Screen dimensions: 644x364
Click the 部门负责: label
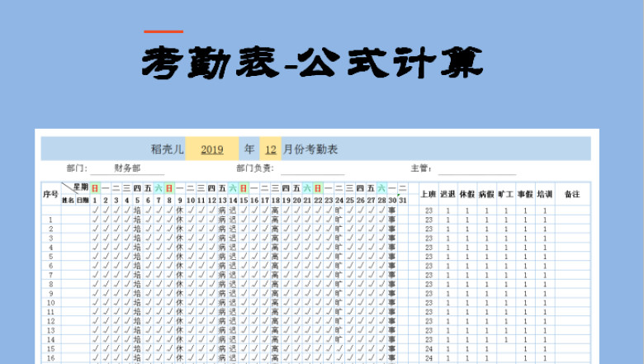254,168
